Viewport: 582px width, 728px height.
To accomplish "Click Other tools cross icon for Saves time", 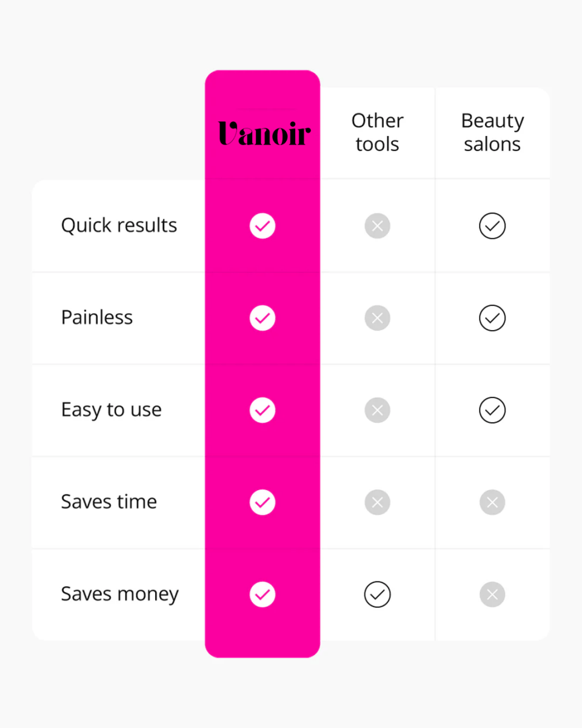I will [x=377, y=502].
